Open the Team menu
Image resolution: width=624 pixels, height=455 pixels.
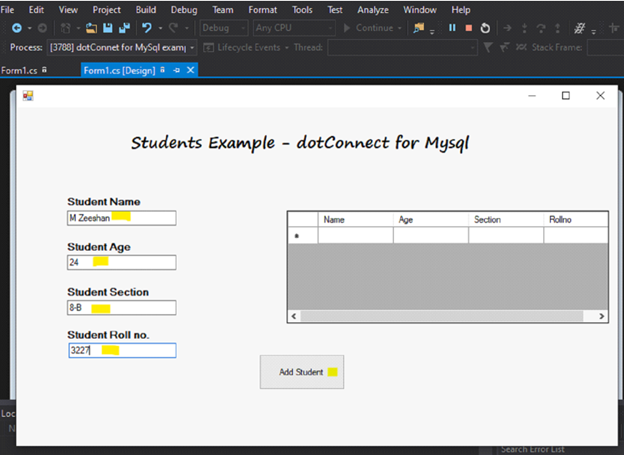[x=222, y=10]
